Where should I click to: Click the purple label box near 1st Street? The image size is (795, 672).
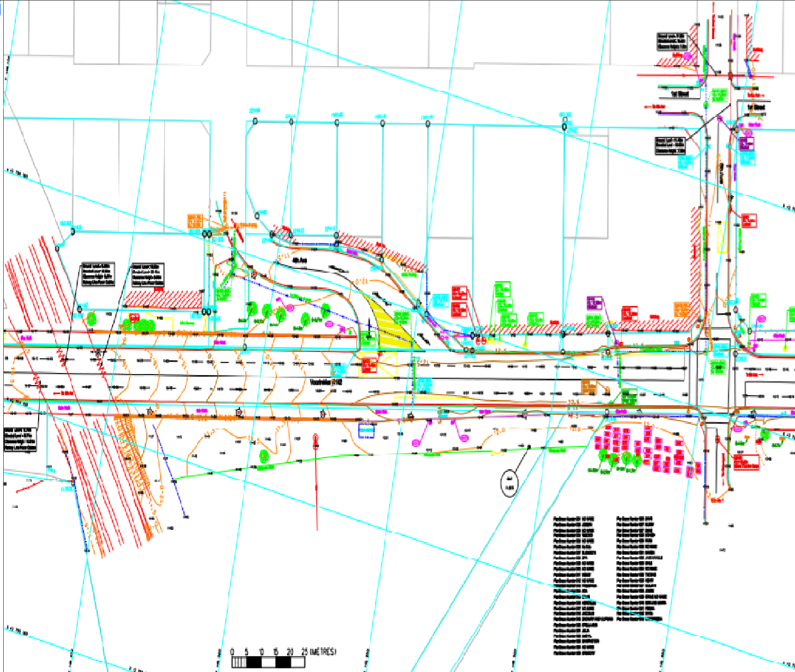746,144
